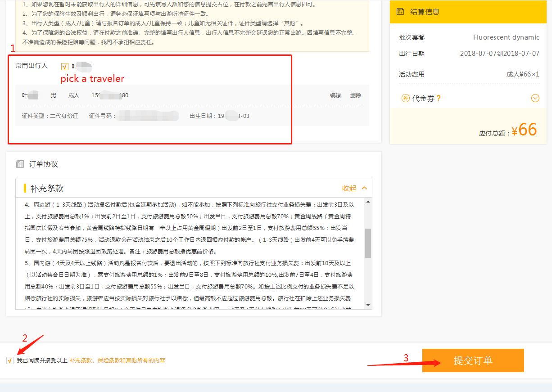The height and width of the screenshot is (392, 552).
Task: Click the 补充条款 section header
Action: point(47,188)
